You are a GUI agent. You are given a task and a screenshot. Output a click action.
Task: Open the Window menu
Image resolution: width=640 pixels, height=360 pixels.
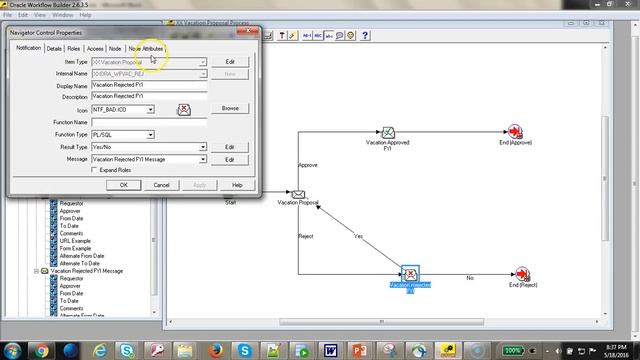click(62, 15)
